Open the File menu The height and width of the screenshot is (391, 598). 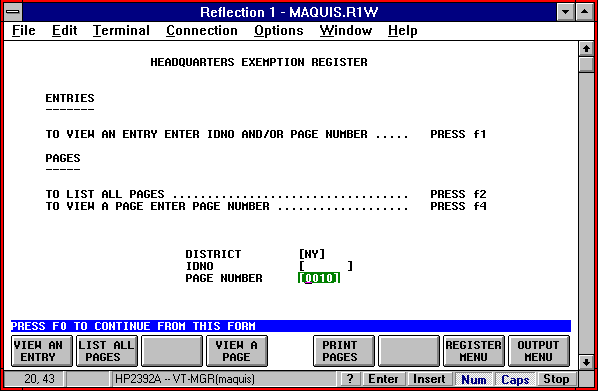24,31
